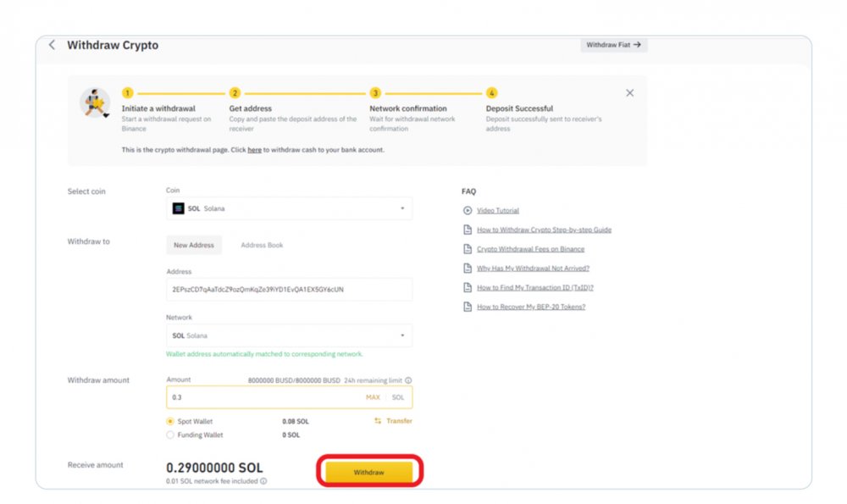This screenshot has width=847, height=504.
Task: Click the running mascot illustration in banner
Action: (x=95, y=102)
